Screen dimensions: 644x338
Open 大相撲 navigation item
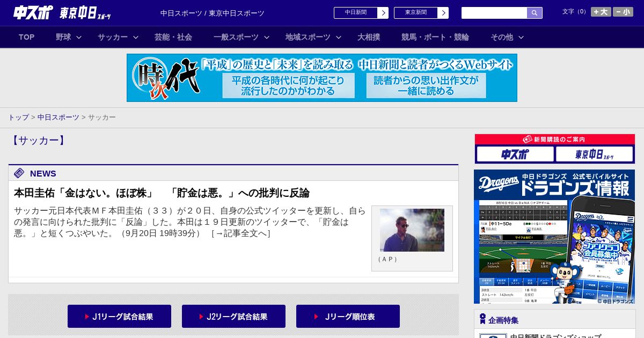pos(369,37)
